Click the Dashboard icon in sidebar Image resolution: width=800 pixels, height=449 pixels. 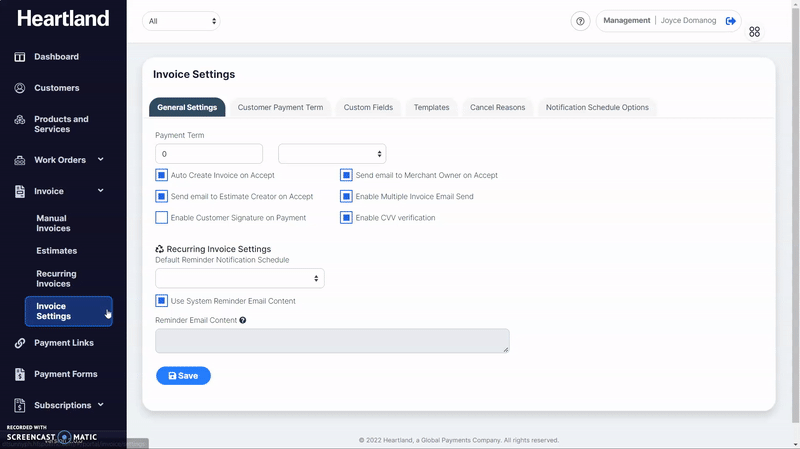pos(20,57)
